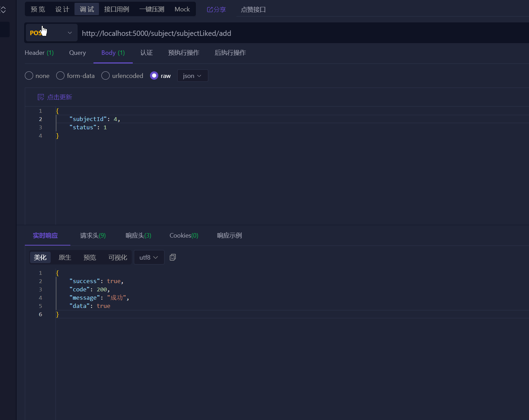
Task: Click the "subjectId": 4 line in body
Action: (x=95, y=119)
